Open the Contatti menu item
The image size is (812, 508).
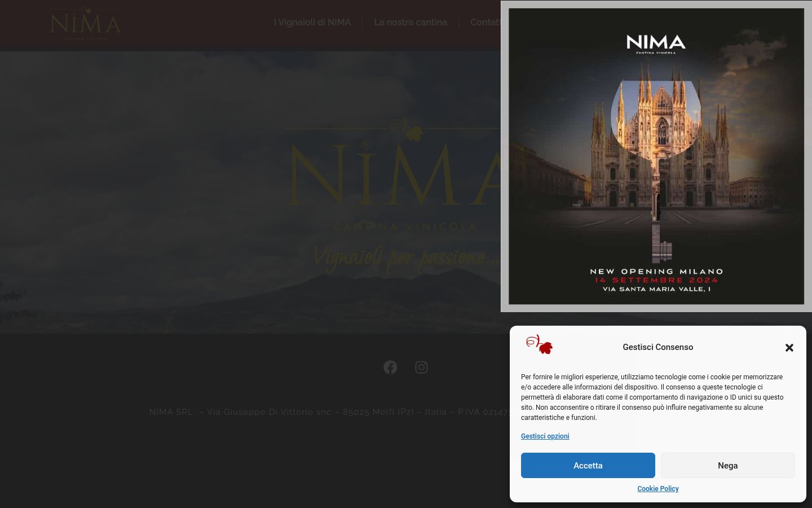coord(486,23)
